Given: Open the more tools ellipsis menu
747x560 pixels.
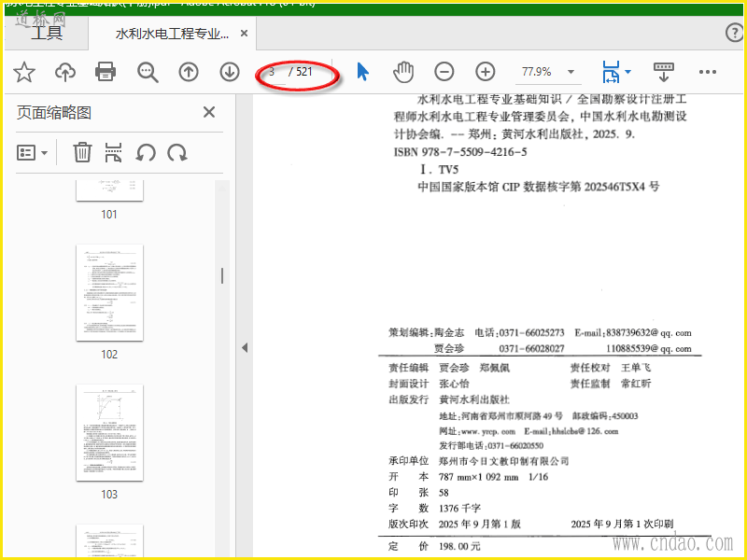Looking at the screenshot, I should click(708, 72).
